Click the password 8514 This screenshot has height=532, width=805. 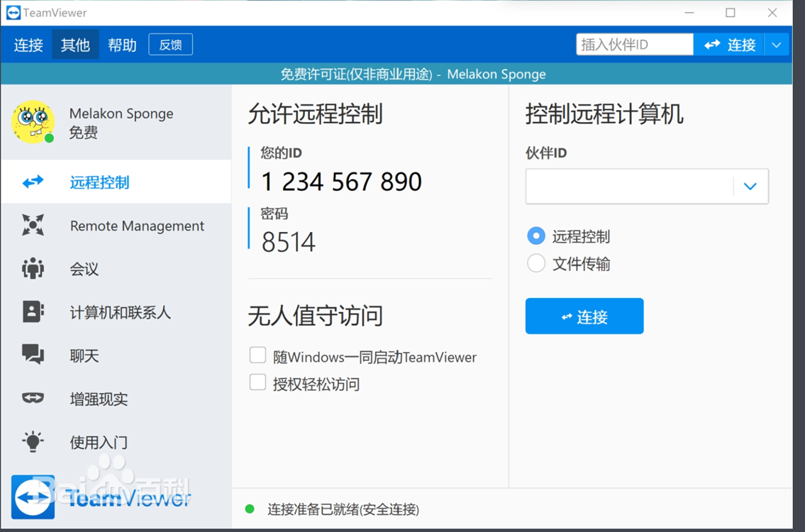(288, 242)
